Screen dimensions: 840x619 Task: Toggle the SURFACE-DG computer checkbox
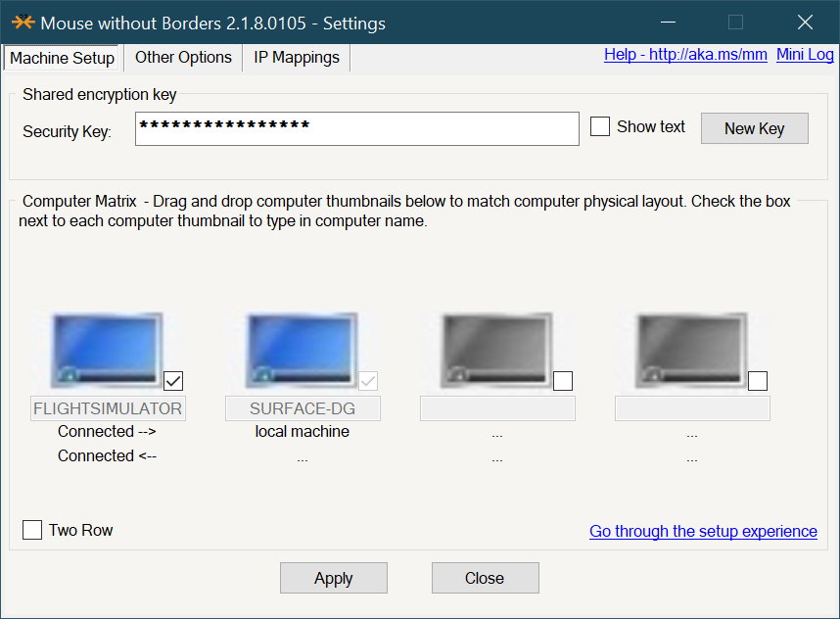click(368, 381)
